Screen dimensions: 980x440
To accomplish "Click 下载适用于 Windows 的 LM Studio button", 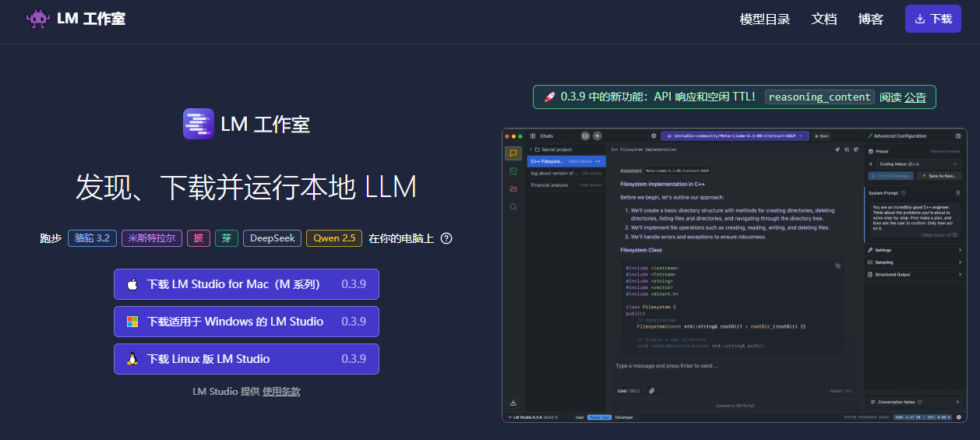I will point(246,322).
